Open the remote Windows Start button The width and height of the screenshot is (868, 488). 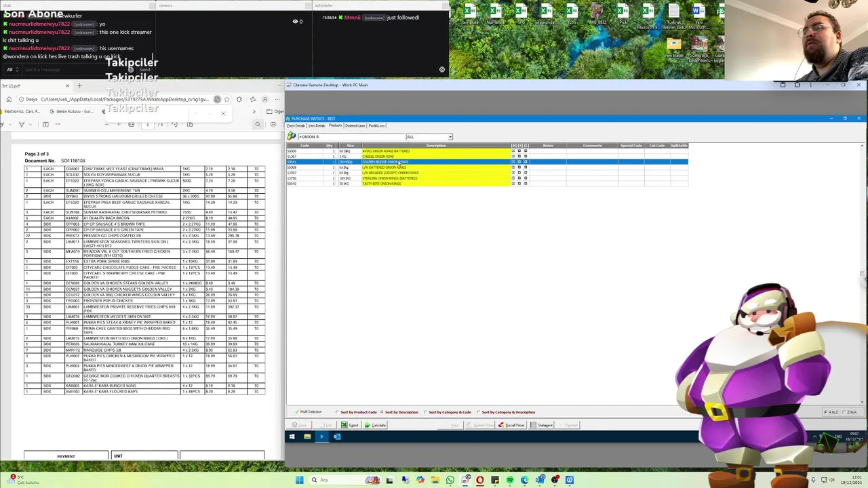292,436
